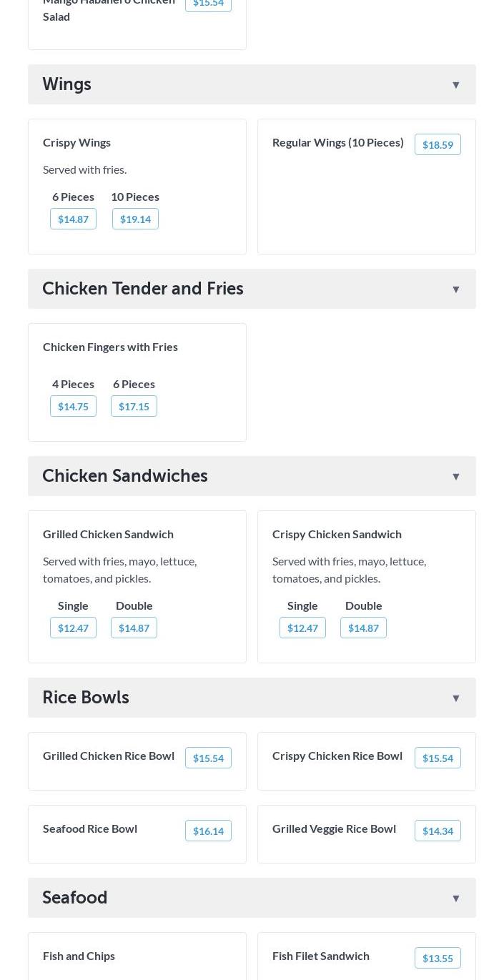
Task: Collapse the Rice Bowls section arrow
Action: click(x=455, y=698)
